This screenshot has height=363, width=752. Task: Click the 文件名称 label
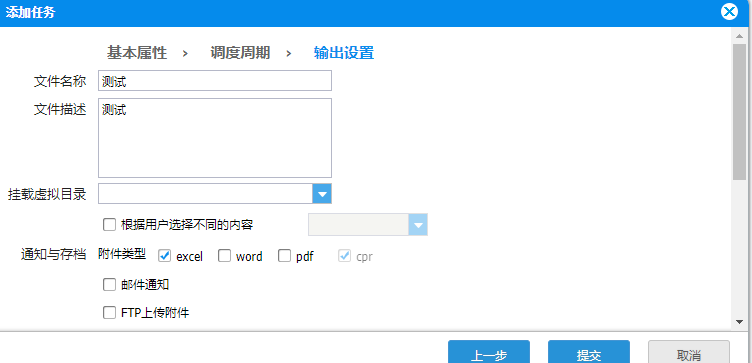[x=60, y=81]
